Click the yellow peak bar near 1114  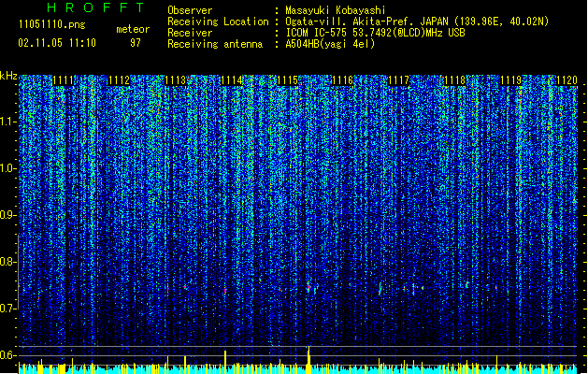pyautogui.click(x=225, y=362)
